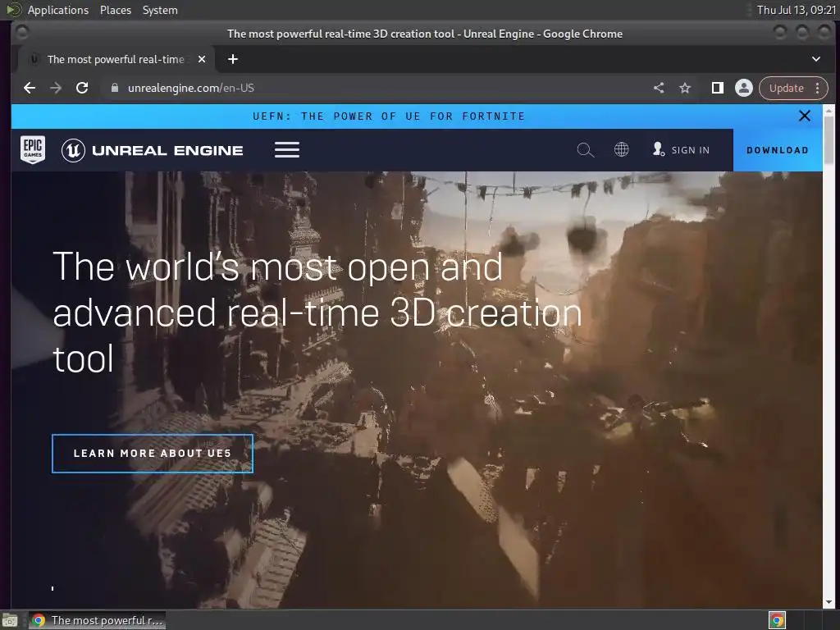Click the show desktop icon in taskbar
This screenshot has width=840, height=630.
point(10,621)
